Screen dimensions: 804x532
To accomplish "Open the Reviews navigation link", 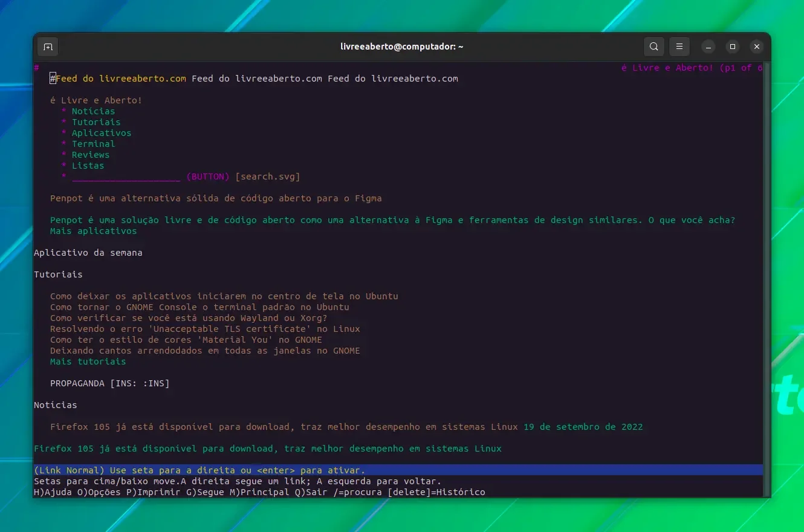I will tap(91, 155).
